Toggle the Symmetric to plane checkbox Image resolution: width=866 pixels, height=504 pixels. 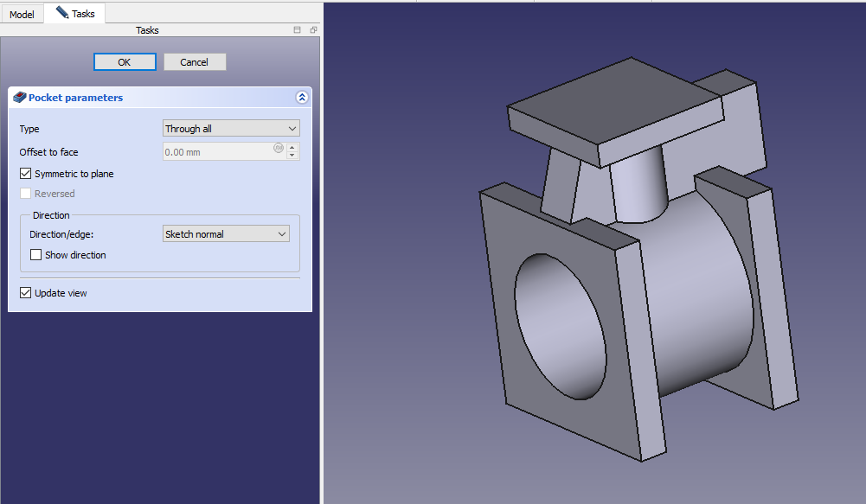(26, 174)
